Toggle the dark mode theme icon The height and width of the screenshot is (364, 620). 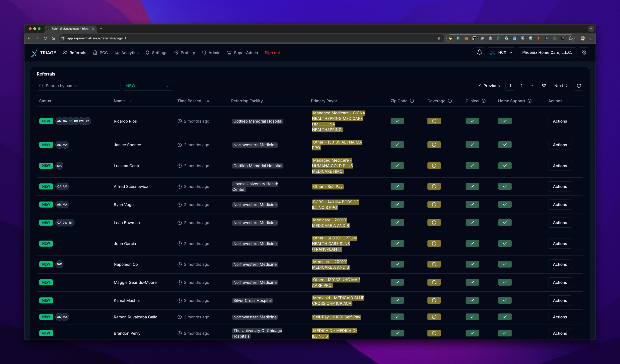point(584,52)
